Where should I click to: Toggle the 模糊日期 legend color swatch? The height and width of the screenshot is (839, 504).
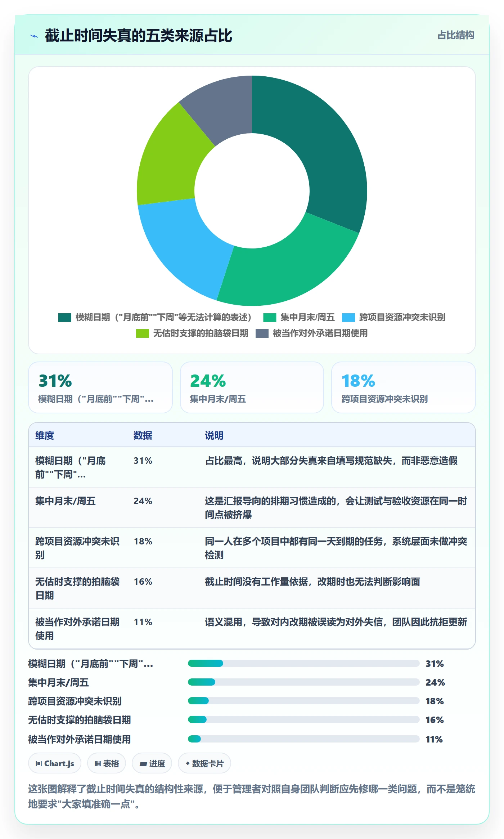coord(65,317)
